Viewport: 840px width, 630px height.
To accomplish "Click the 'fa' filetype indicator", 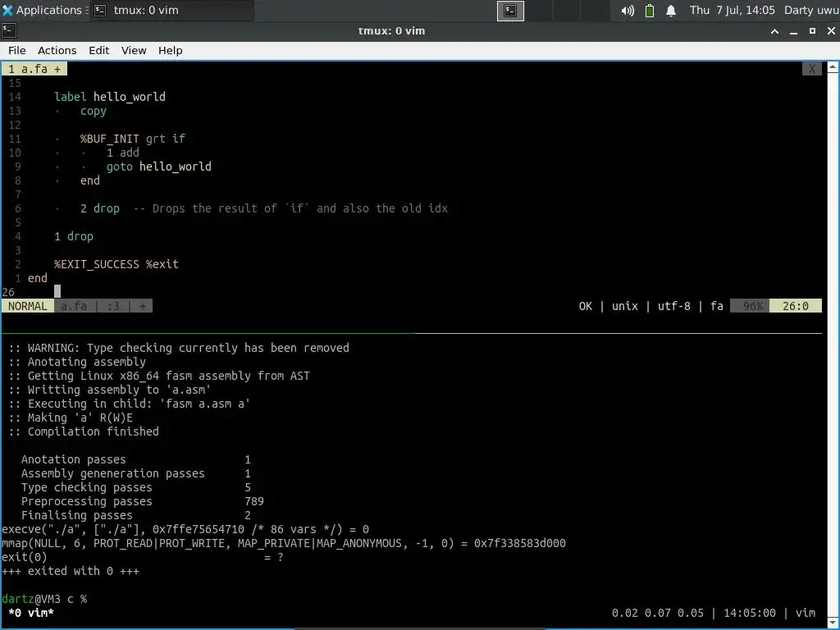I will pos(717,306).
